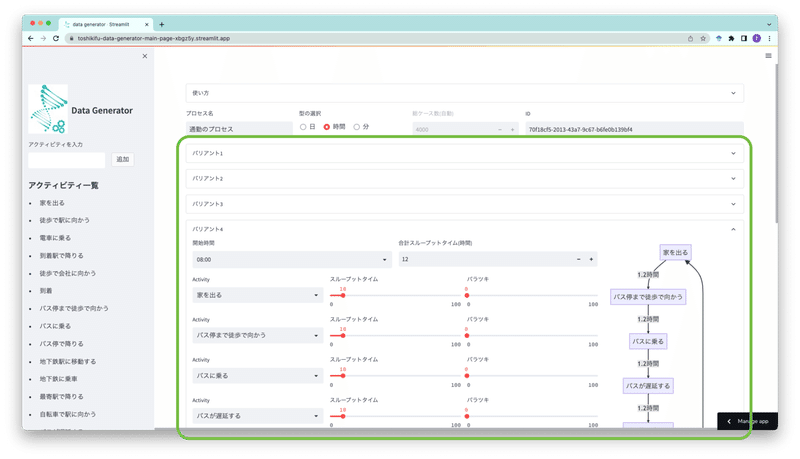Select the 分 radio option
This screenshot has width=800, height=459.
[357, 126]
